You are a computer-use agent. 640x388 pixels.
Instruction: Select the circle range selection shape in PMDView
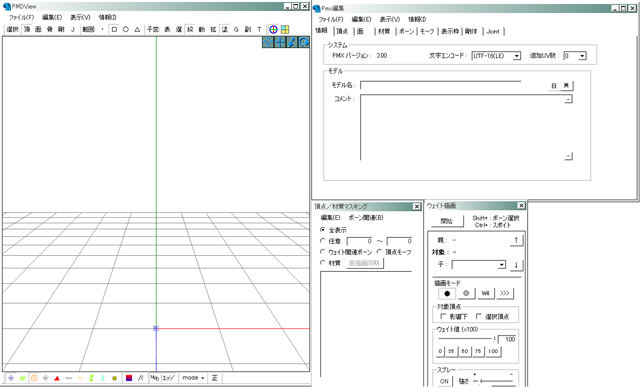coord(126,29)
